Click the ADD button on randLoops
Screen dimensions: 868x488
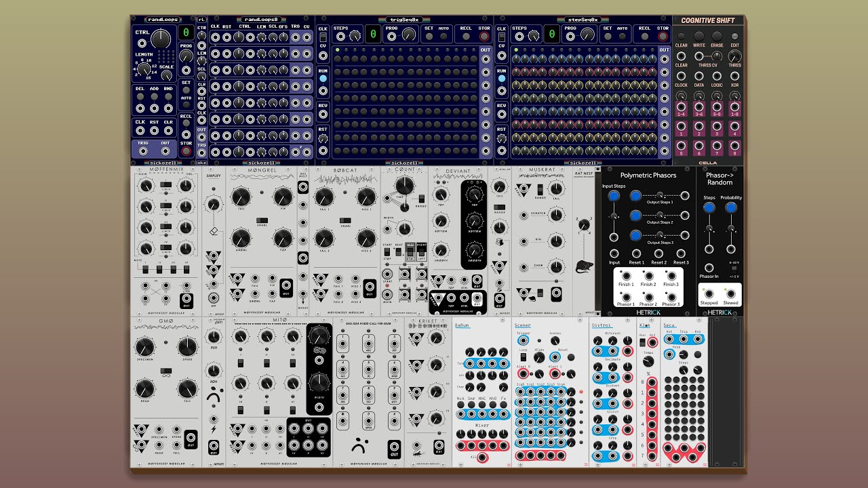154,96
